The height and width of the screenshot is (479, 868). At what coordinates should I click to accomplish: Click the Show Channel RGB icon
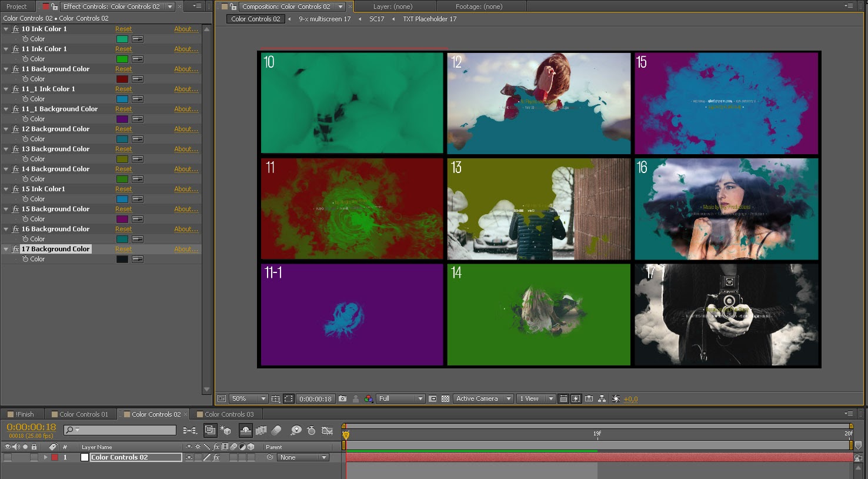(368, 399)
